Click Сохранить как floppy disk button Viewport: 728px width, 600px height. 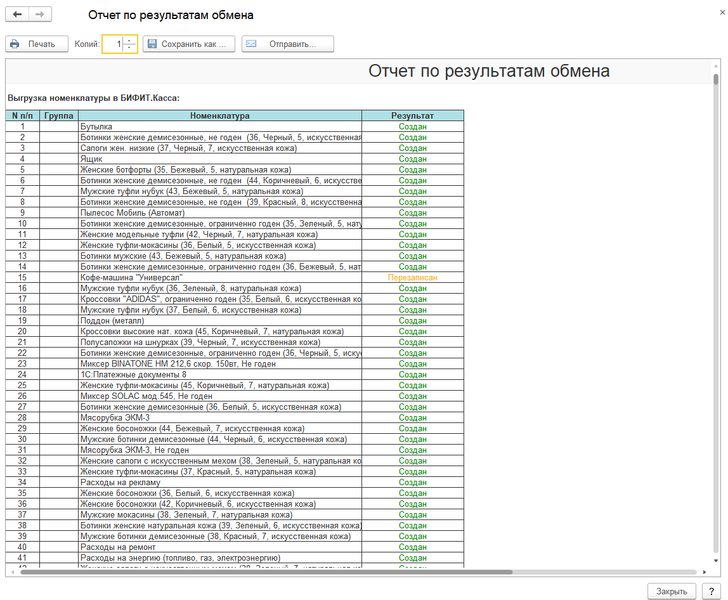pos(190,44)
